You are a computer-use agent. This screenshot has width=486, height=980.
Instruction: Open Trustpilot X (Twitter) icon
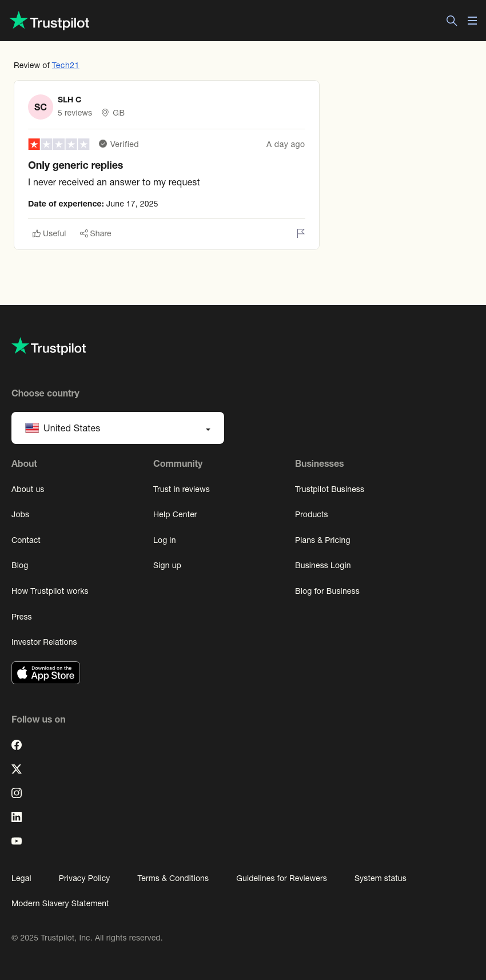pos(17,769)
